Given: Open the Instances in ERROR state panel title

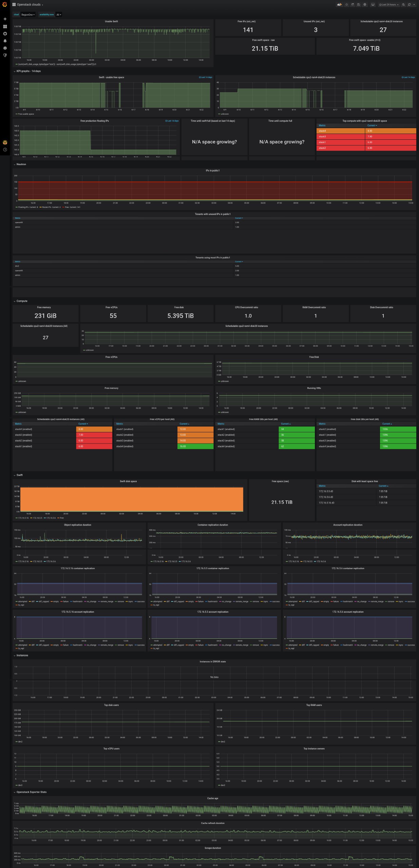Looking at the screenshot, I should pos(213,662).
